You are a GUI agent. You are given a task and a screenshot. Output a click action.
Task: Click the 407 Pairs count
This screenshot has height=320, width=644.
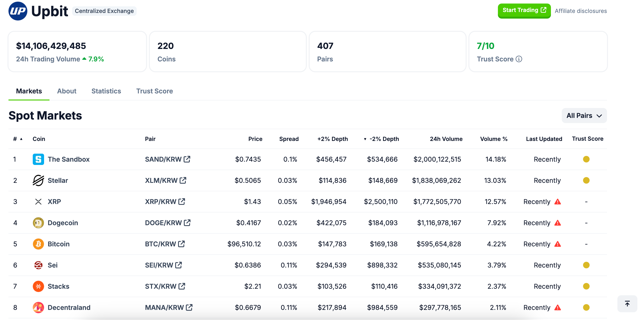[325, 46]
